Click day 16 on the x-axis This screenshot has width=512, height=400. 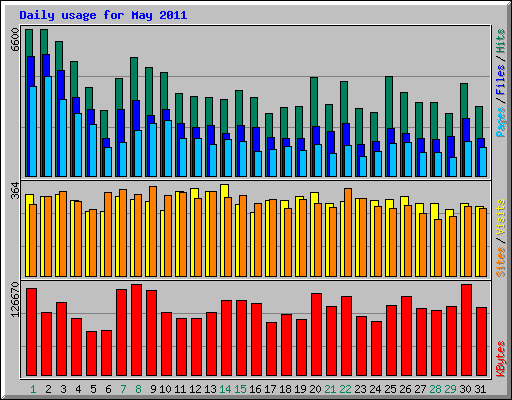(x=255, y=389)
